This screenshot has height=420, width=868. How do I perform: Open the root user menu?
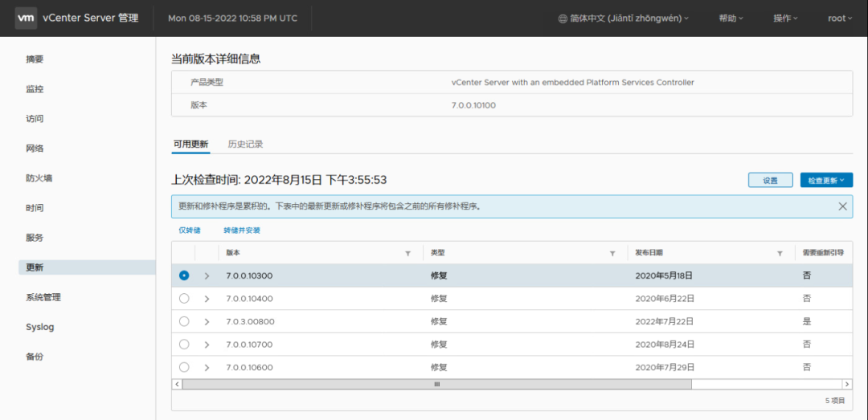pos(840,18)
